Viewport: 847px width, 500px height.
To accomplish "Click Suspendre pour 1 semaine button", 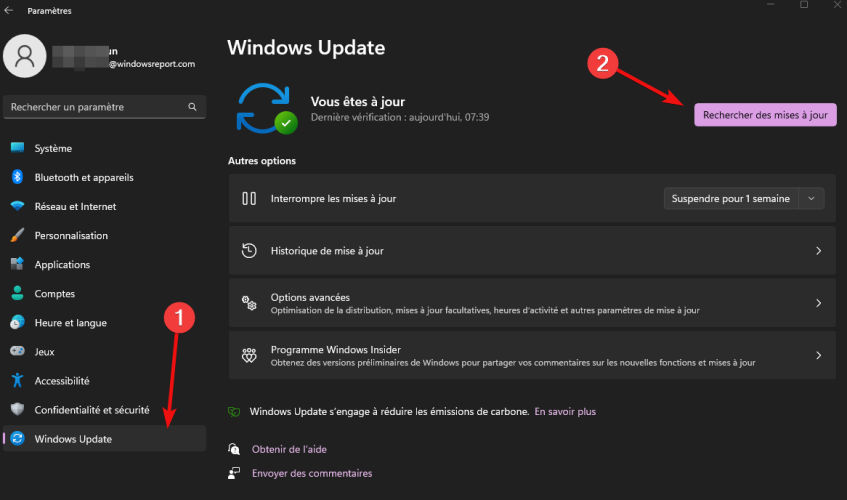I will 730,199.
